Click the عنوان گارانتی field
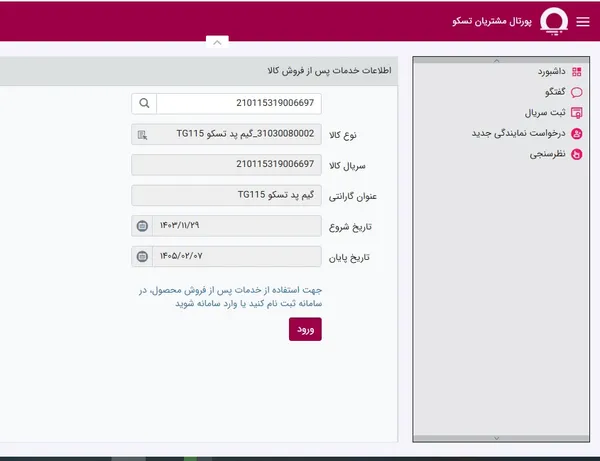The height and width of the screenshot is (461, 600). click(226, 195)
